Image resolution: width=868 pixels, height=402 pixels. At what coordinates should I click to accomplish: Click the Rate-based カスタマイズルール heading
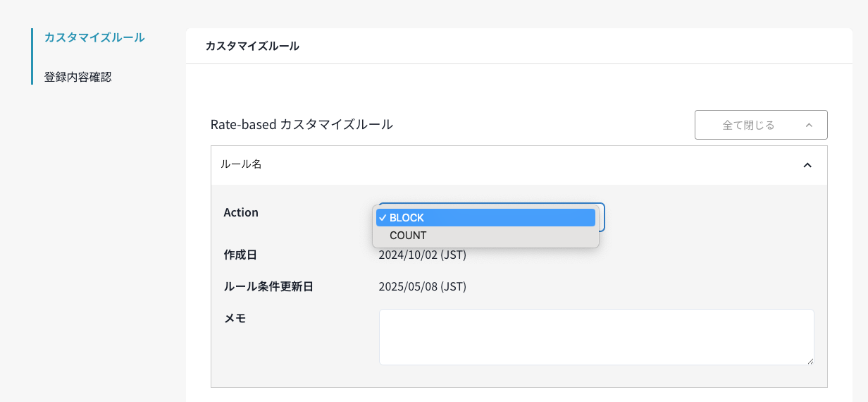coord(302,125)
